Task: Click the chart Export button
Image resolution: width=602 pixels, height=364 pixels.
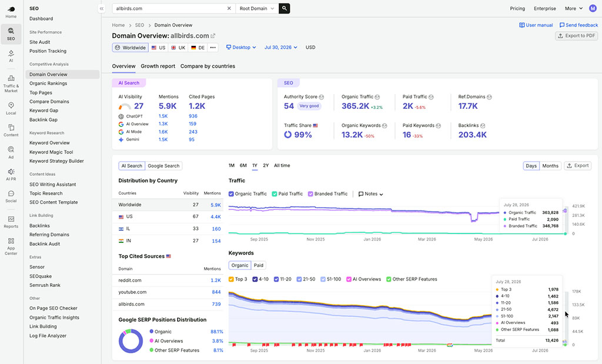Action: [577, 165]
